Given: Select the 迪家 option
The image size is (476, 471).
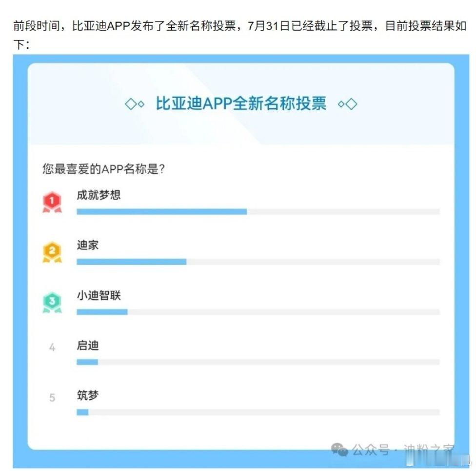Looking at the screenshot, I should (87, 245).
